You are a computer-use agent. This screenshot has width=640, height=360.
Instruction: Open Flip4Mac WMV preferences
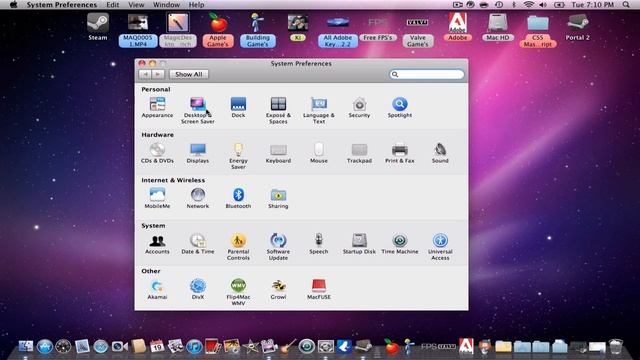click(x=238, y=292)
